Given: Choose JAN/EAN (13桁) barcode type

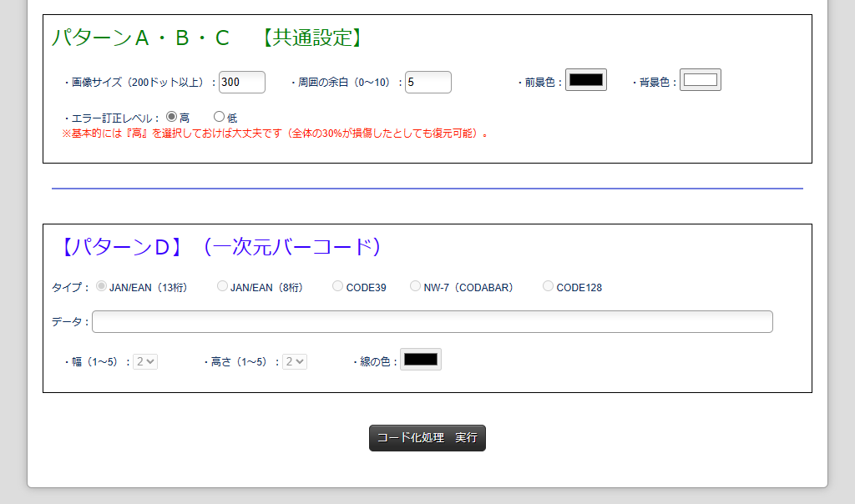Looking at the screenshot, I should (x=102, y=286).
